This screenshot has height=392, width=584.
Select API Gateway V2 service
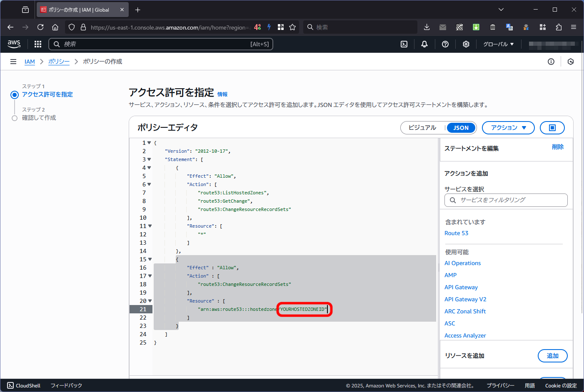(x=465, y=299)
